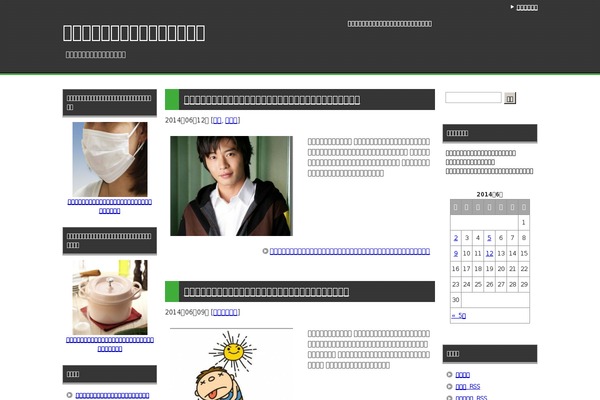Viewport: 600px width, 400px height.
Task: Open the face mask photo in left sidebar
Action: point(110,159)
